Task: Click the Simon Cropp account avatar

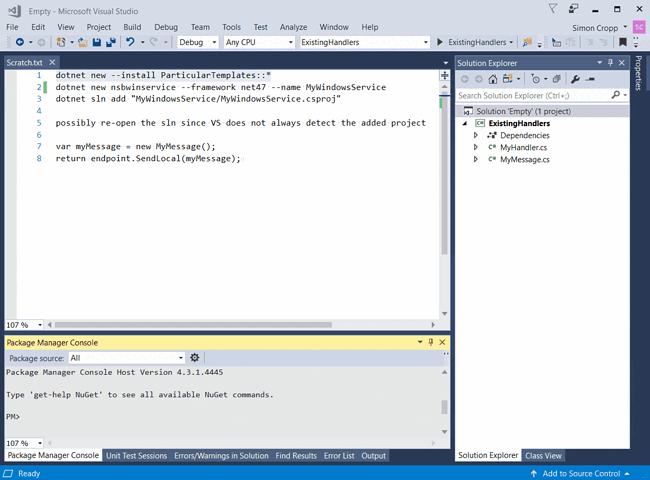Action: 639,27
